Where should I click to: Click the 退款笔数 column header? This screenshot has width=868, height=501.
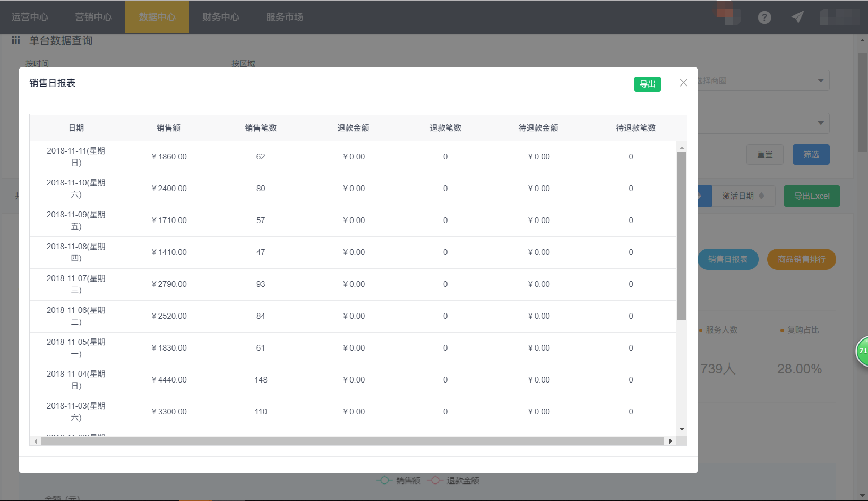pos(445,128)
